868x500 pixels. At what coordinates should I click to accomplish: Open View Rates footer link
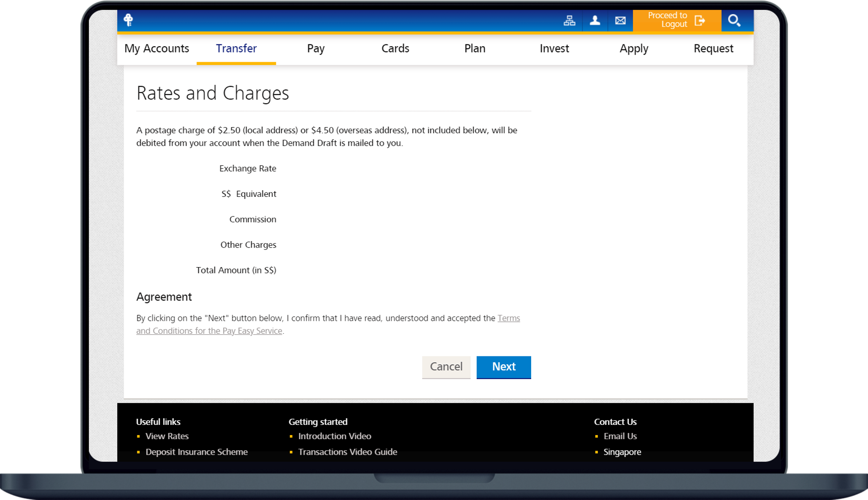tap(167, 436)
